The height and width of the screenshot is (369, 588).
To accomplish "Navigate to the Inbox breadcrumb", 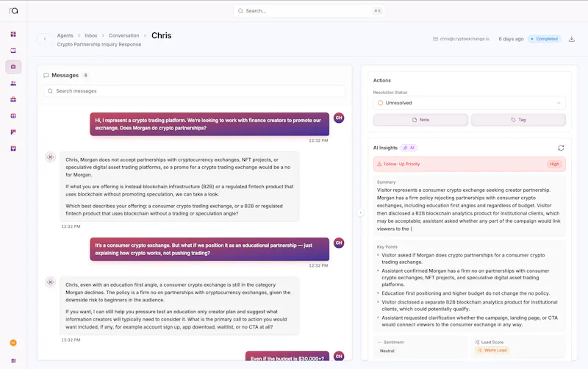I will click(90, 35).
